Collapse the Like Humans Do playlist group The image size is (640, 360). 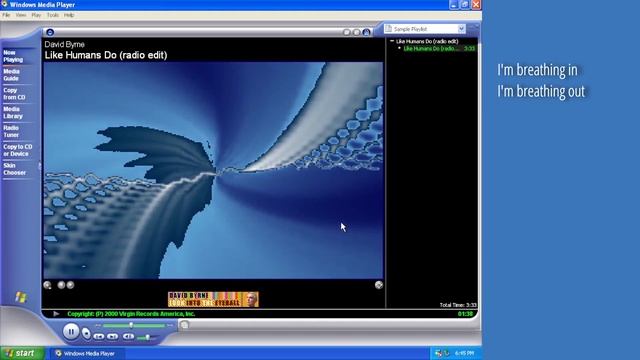coord(392,41)
